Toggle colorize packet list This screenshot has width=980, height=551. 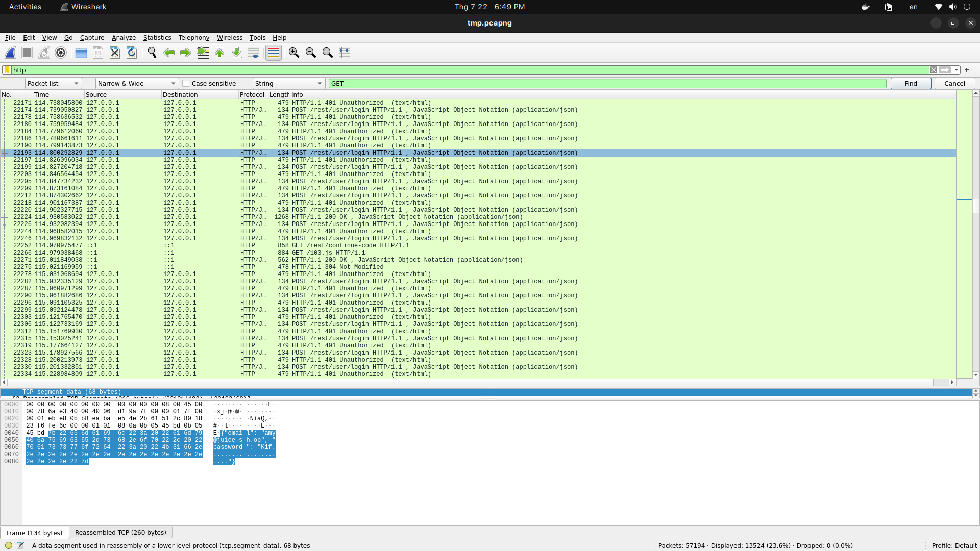click(x=273, y=53)
